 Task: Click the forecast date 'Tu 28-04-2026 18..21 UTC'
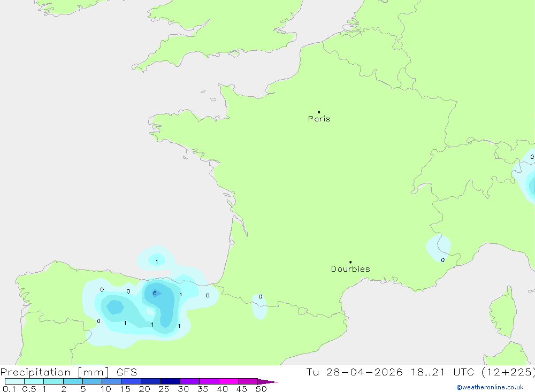point(389,372)
